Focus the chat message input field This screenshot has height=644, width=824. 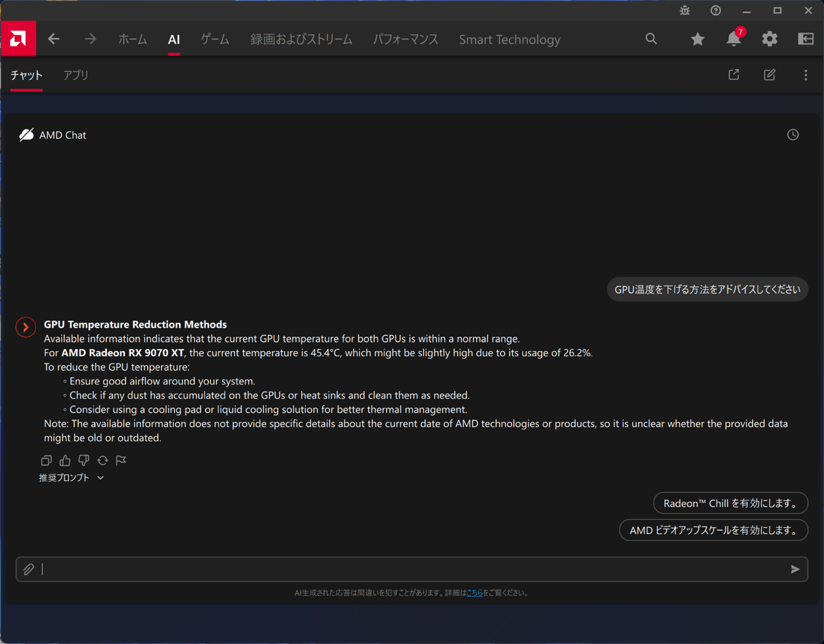coord(412,569)
